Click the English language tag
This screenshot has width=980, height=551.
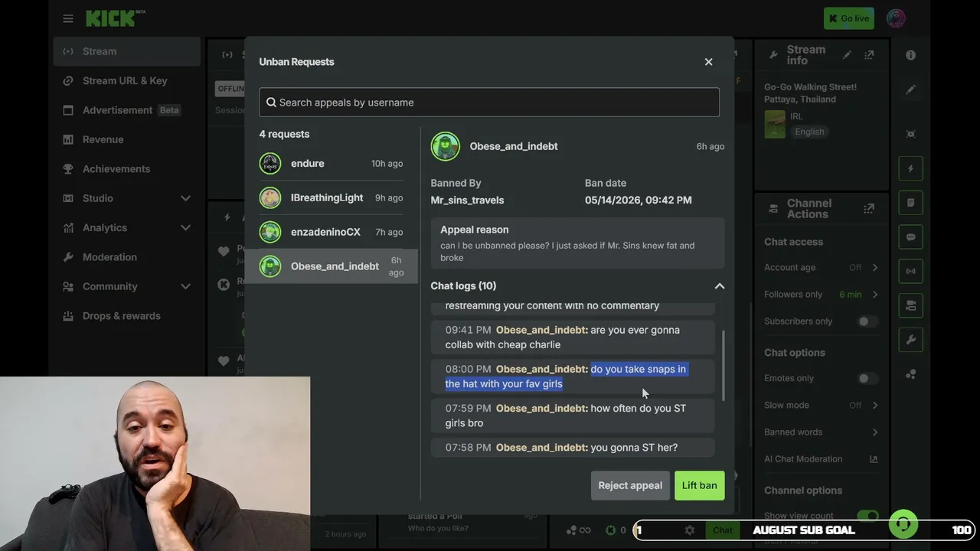pyautogui.click(x=809, y=132)
